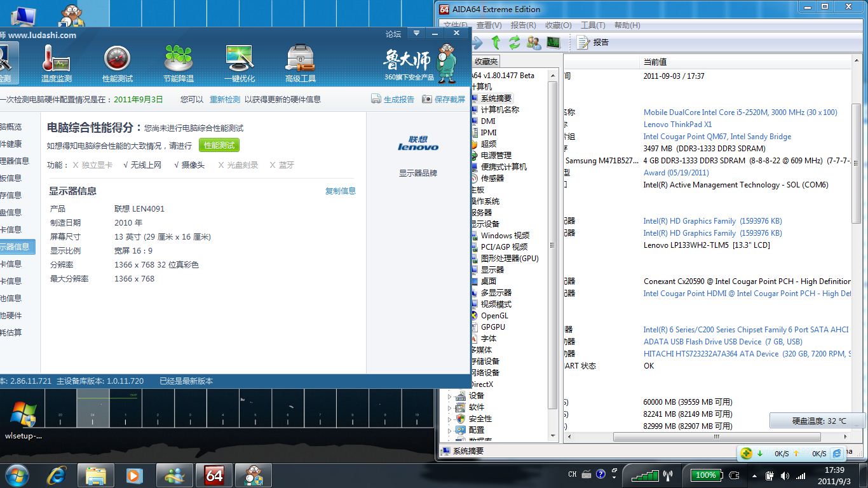Open AIDA64 收藏(O) menu

(x=559, y=25)
